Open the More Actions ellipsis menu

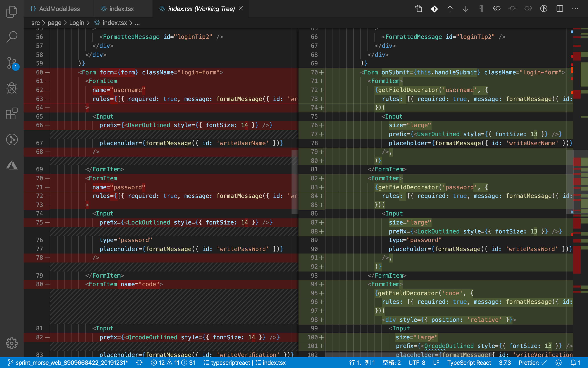point(575,9)
